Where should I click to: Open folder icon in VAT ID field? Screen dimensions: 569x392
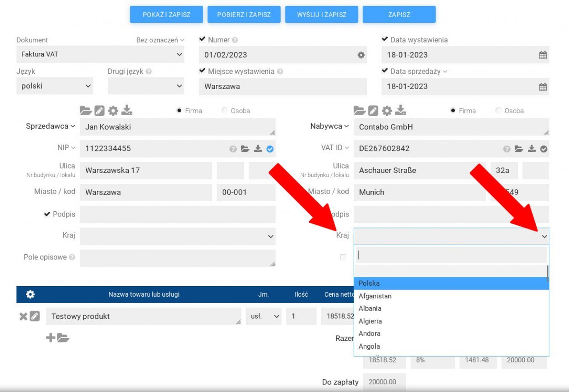point(519,149)
